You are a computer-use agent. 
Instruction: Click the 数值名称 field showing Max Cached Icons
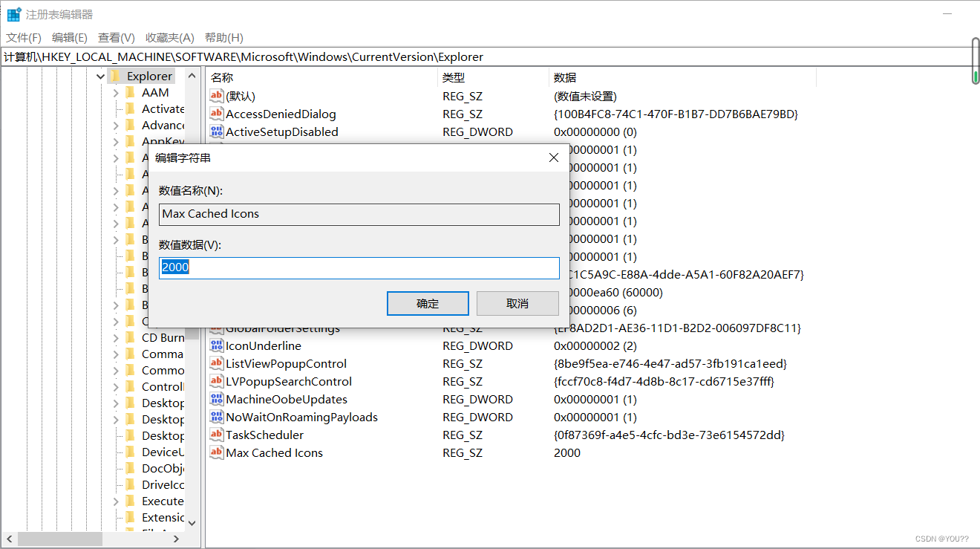[359, 214]
